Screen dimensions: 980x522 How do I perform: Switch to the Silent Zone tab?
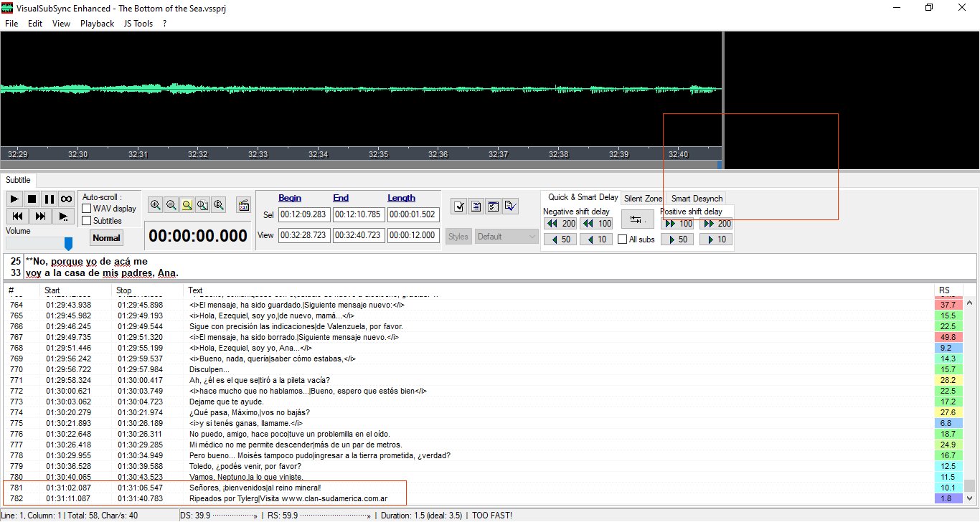tap(643, 198)
